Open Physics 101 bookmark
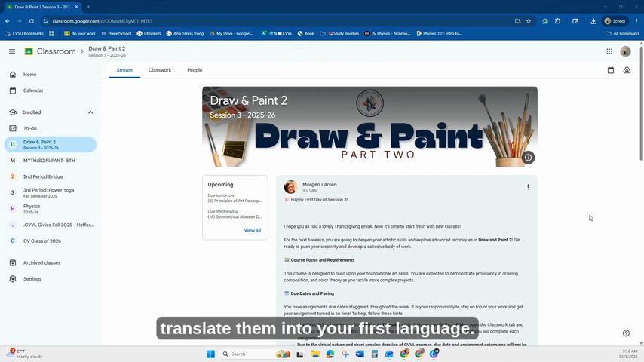 click(439, 33)
